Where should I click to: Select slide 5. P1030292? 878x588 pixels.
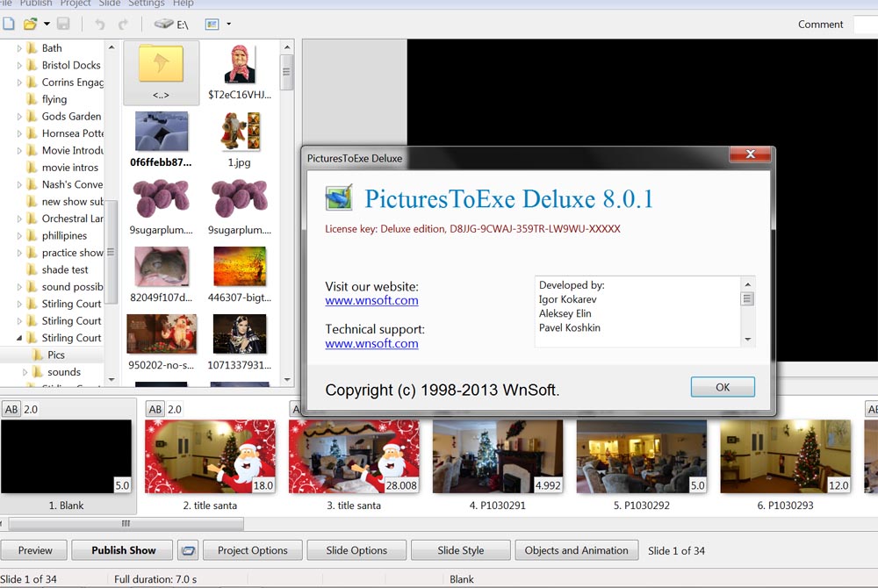(x=642, y=457)
